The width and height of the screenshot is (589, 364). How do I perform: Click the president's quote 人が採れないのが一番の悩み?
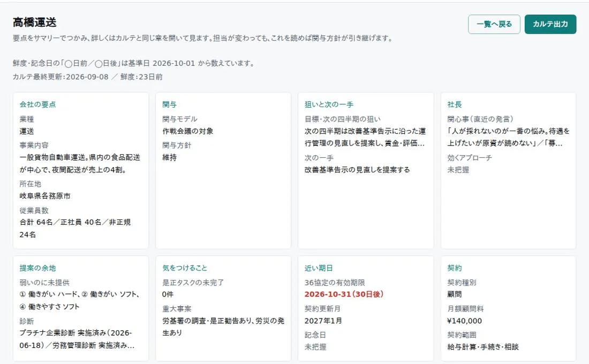509,137
